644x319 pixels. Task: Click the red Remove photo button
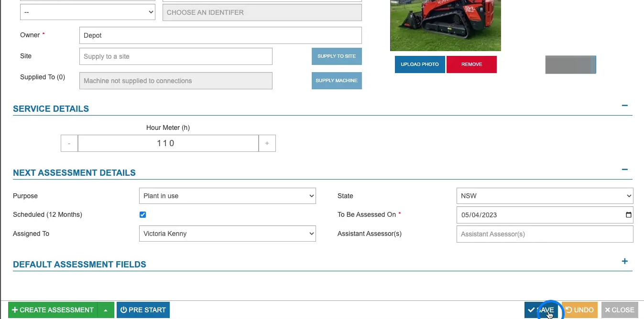pos(472,64)
